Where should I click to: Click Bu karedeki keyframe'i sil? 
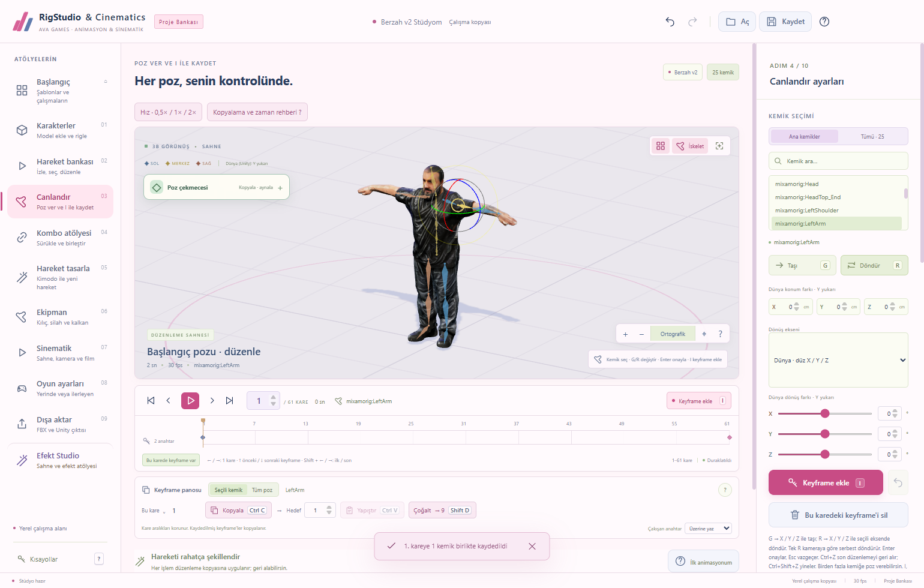tap(838, 515)
